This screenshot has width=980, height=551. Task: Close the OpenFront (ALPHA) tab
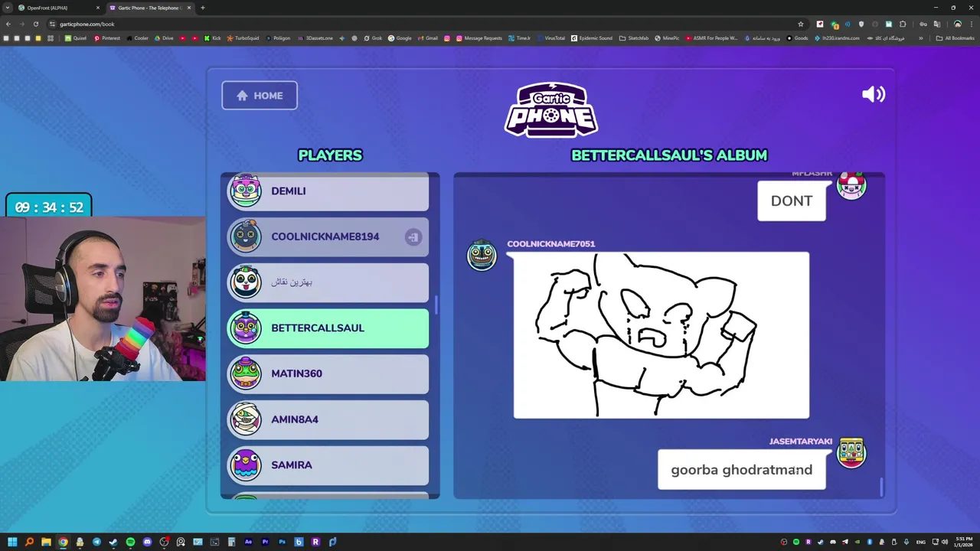pyautogui.click(x=97, y=8)
